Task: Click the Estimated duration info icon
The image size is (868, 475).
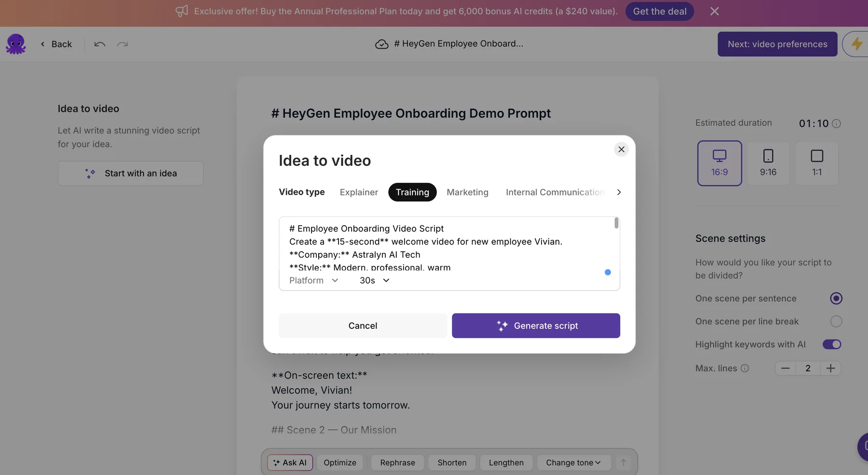Action: pyautogui.click(x=837, y=123)
